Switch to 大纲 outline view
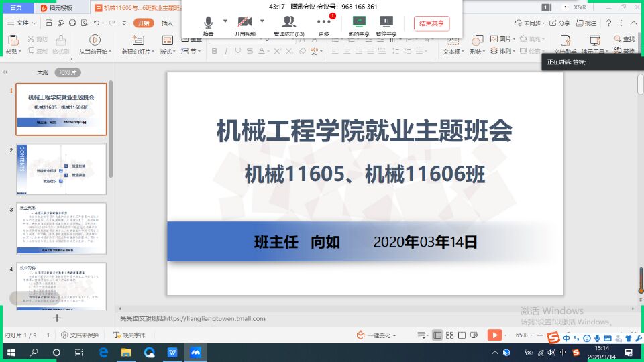The image size is (644, 362). [42, 72]
